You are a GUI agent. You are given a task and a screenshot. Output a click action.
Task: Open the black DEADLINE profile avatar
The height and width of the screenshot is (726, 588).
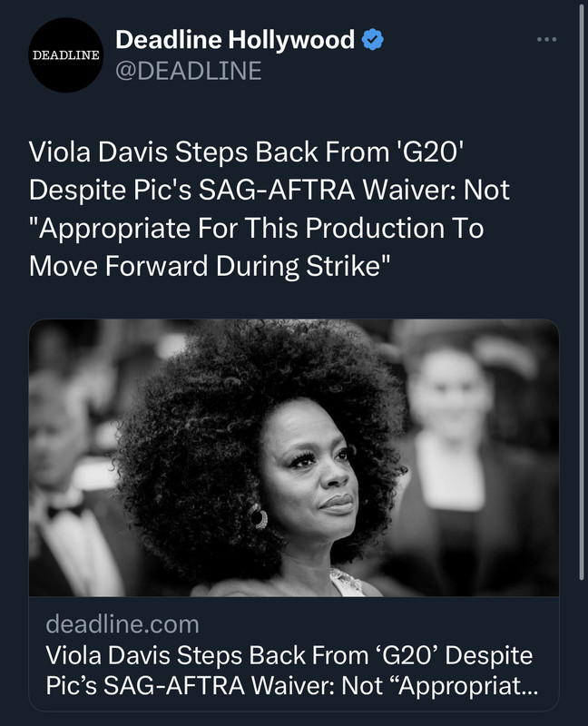click(65, 55)
